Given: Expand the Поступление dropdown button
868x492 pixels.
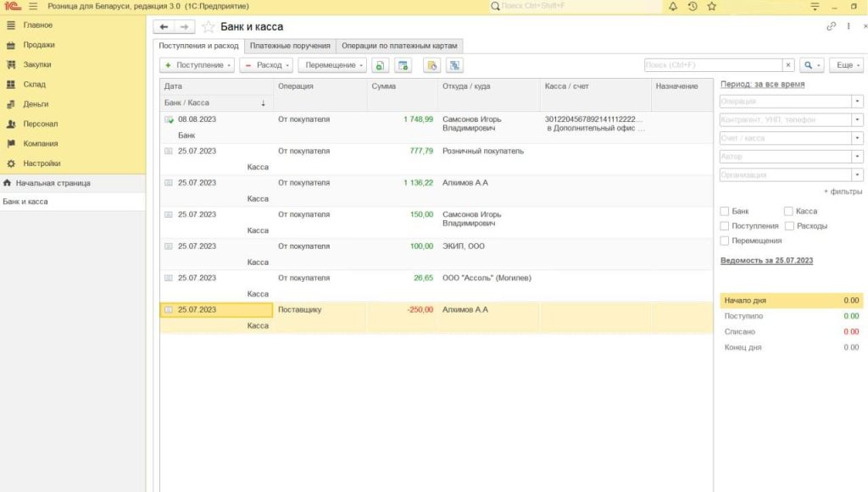Looking at the screenshot, I should pos(198,65).
